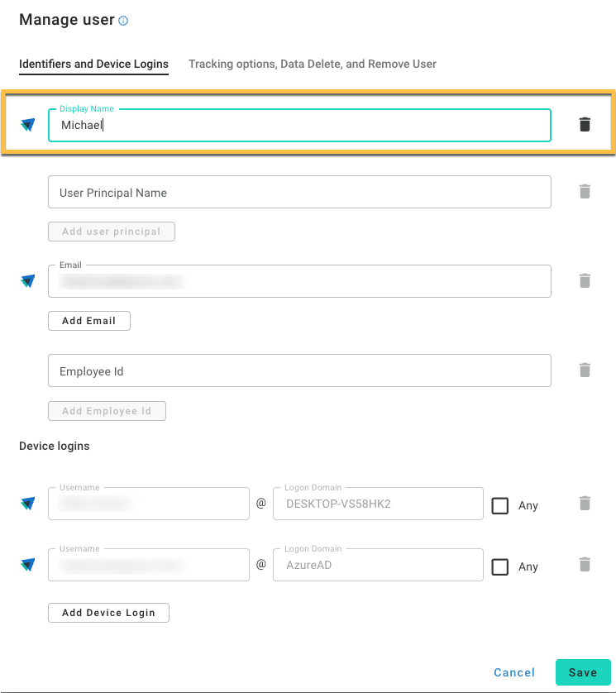The width and height of the screenshot is (616, 693).
Task: Click the info icon beside Manage user title
Action: [x=124, y=20]
